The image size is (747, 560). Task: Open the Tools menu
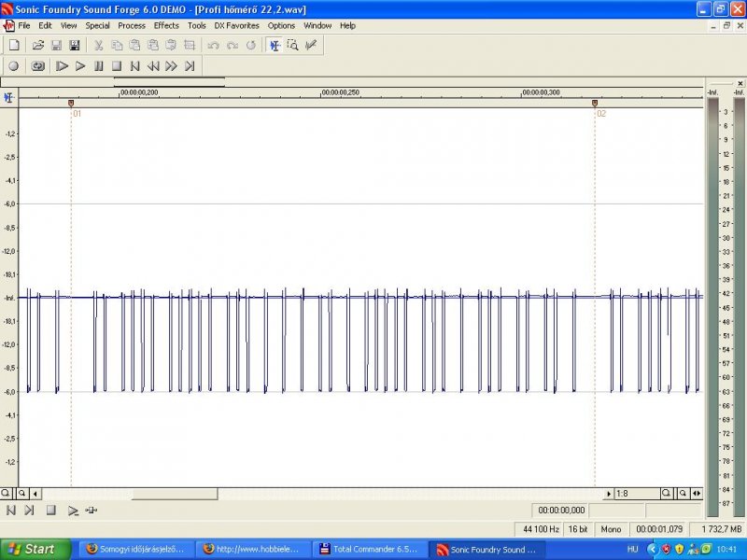197,26
